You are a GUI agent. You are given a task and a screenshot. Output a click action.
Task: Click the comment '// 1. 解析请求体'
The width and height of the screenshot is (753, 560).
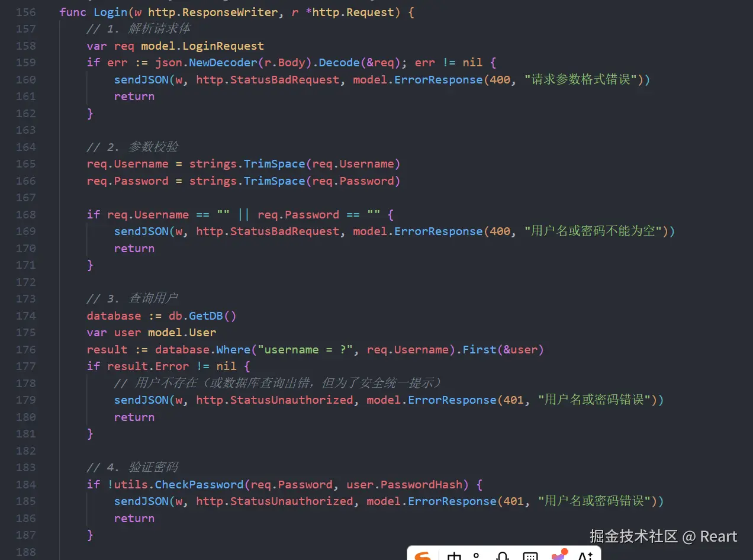139,28
